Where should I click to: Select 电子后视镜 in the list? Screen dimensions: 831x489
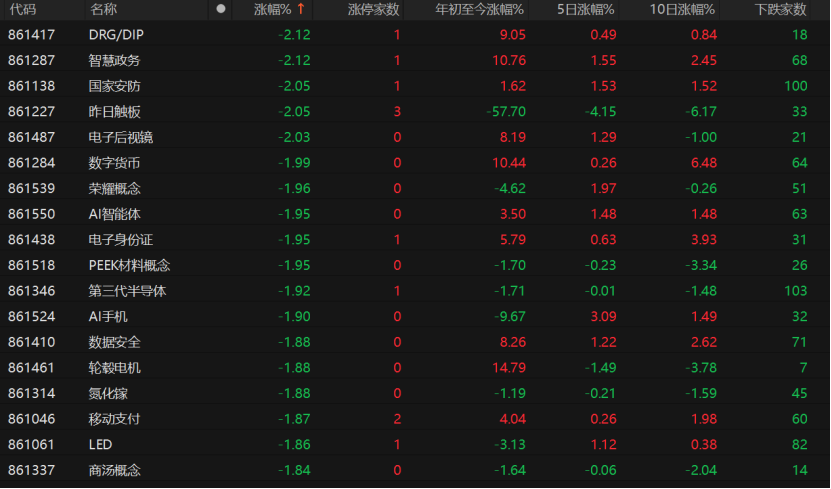click(121, 137)
